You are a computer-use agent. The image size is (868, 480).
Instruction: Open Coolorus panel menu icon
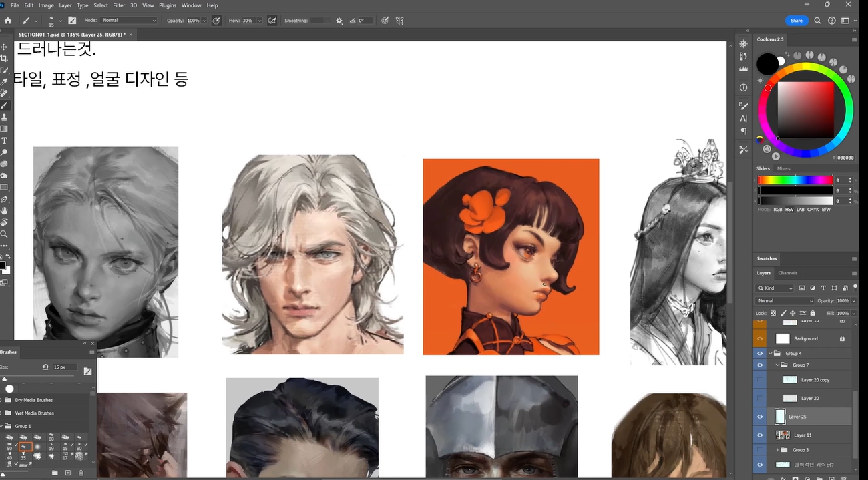pyautogui.click(x=855, y=39)
